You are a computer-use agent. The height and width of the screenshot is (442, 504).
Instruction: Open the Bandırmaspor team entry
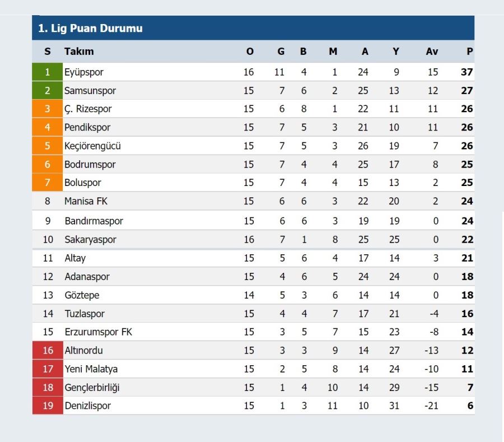click(94, 221)
